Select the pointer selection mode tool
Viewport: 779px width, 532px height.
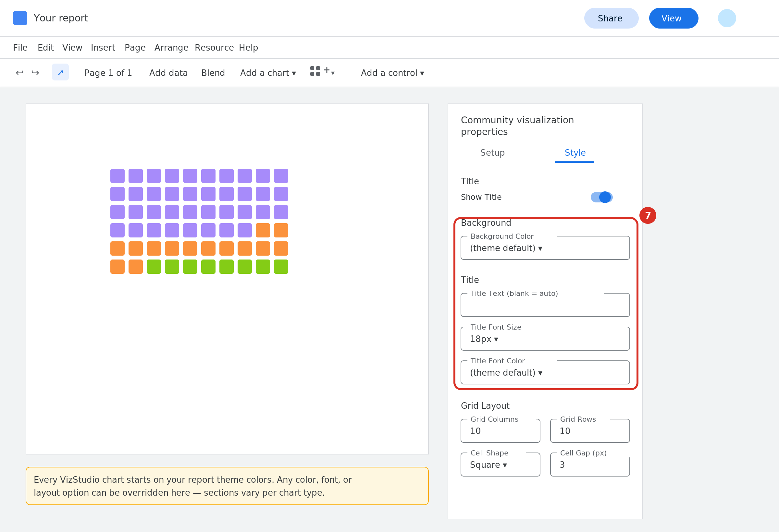(60, 72)
